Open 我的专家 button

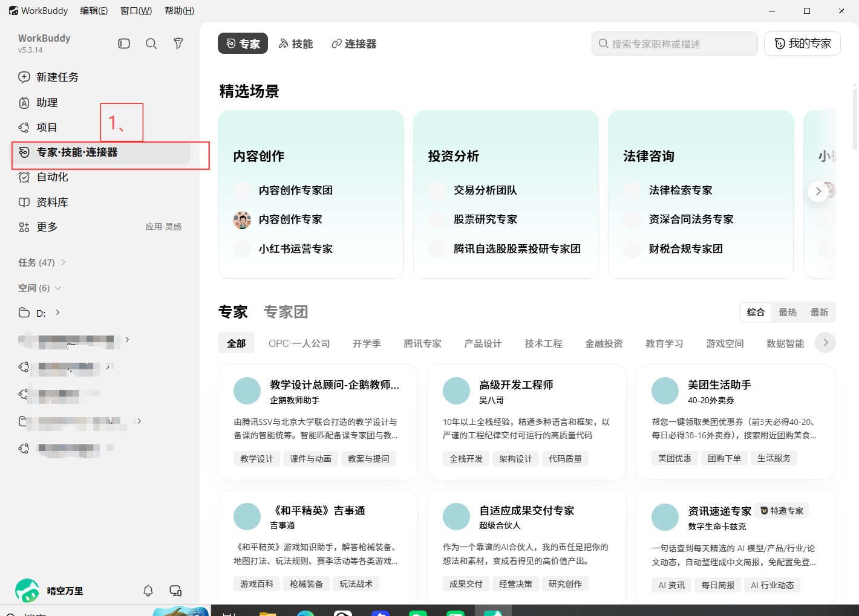point(802,44)
